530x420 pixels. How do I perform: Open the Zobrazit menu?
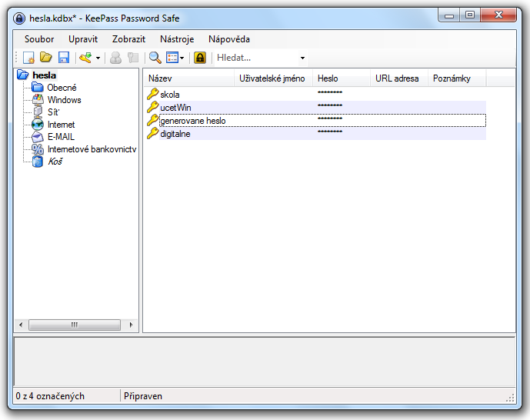[x=128, y=39]
